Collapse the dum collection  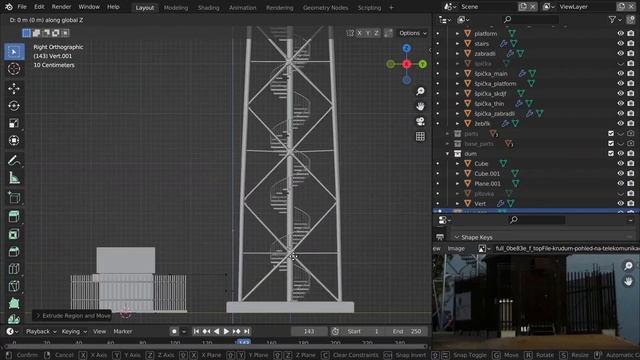tap(447, 153)
